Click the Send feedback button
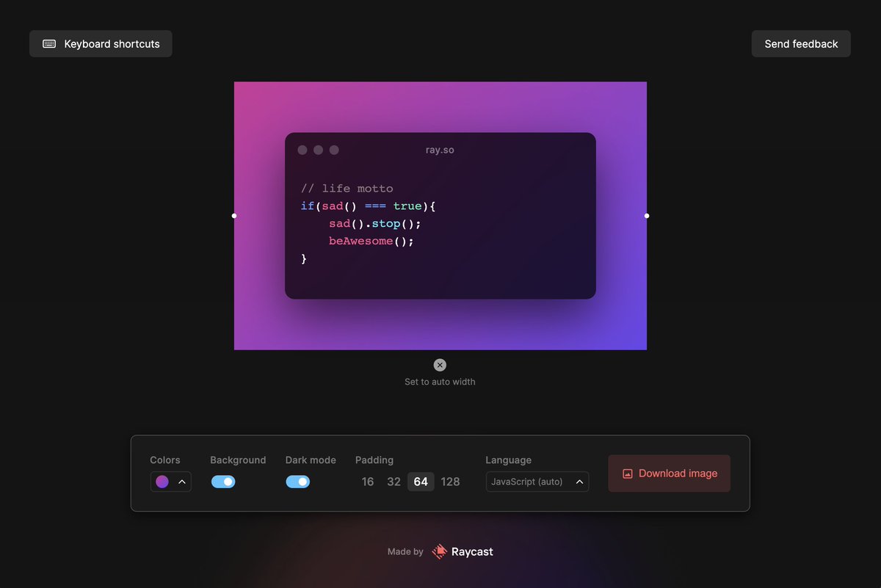 [x=800, y=43]
